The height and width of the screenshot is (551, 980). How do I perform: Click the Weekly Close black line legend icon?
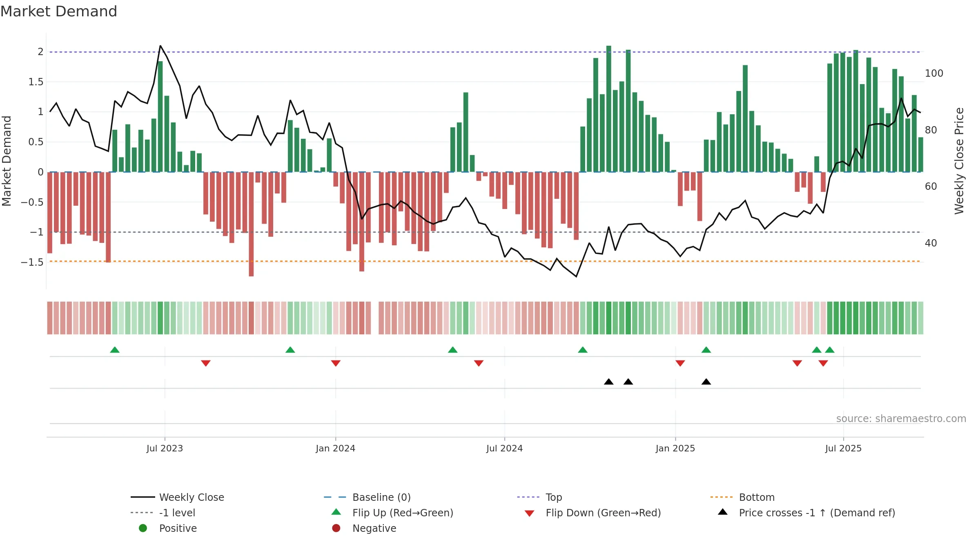(143, 497)
